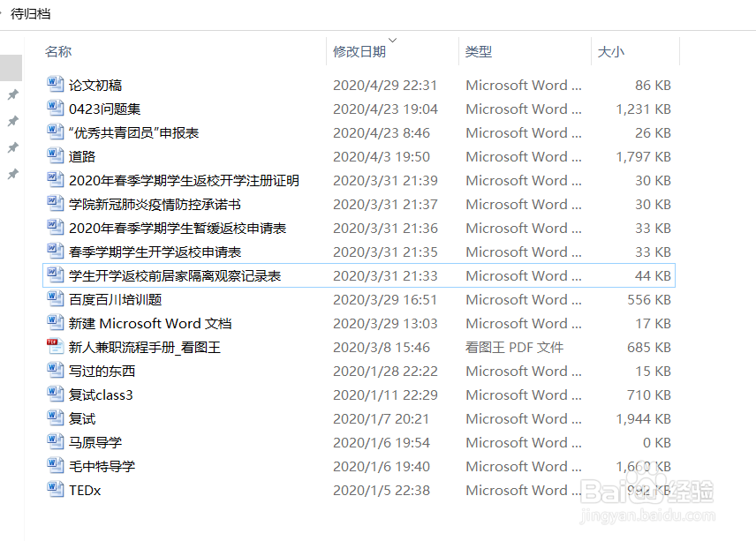Select file name 毛中特导学
Image resolution: width=756 pixels, height=541 pixels.
[x=102, y=467]
